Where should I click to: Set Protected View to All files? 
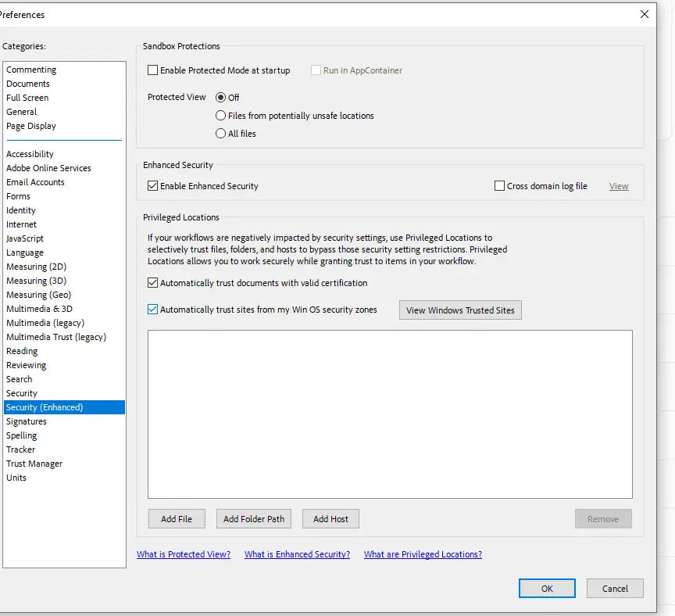pyautogui.click(x=220, y=134)
